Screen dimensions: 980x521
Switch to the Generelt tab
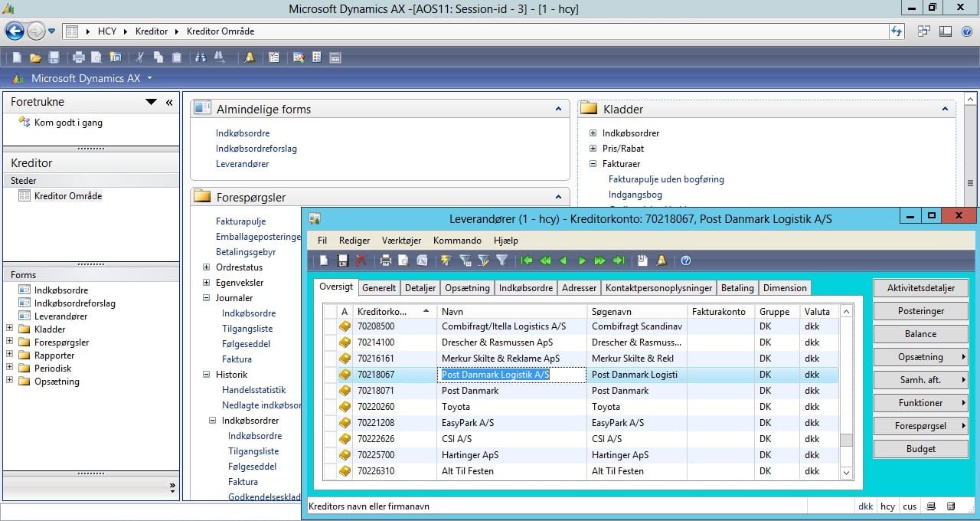(x=379, y=288)
